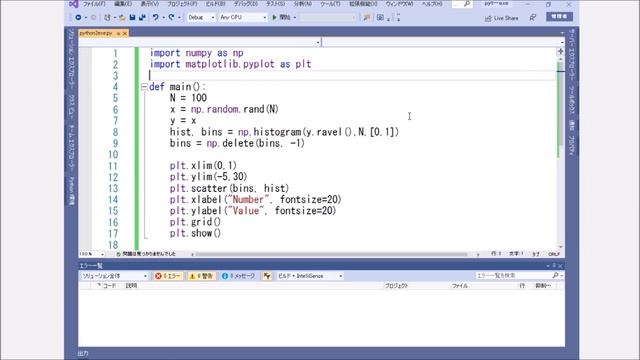
Task: Open the dropdown arrow next to 開始
Action: click(x=295, y=18)
